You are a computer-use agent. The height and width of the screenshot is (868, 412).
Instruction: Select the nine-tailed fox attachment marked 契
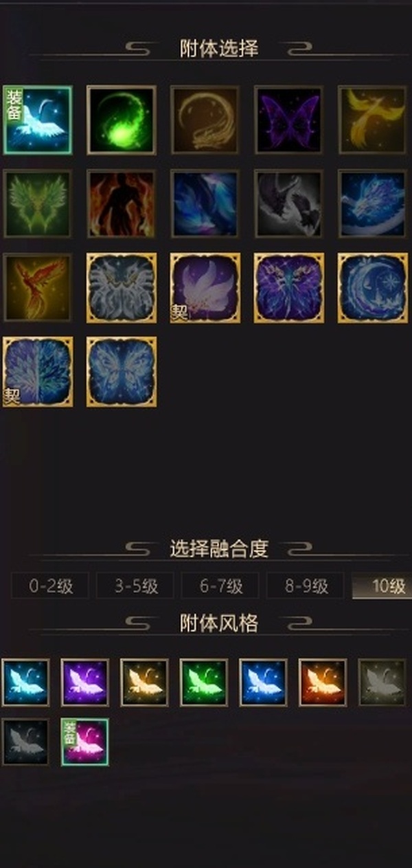[x=205, y=288]
